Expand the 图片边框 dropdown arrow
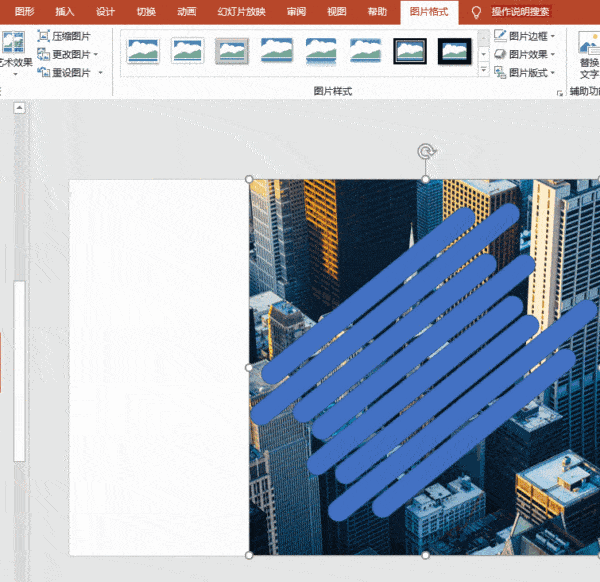600x582 pixels. coord(553,36)
